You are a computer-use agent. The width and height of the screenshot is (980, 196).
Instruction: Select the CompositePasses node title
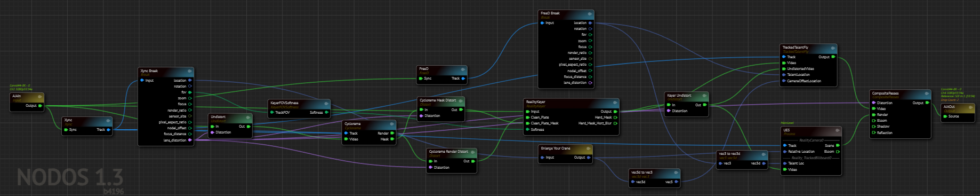coord(885,93)
